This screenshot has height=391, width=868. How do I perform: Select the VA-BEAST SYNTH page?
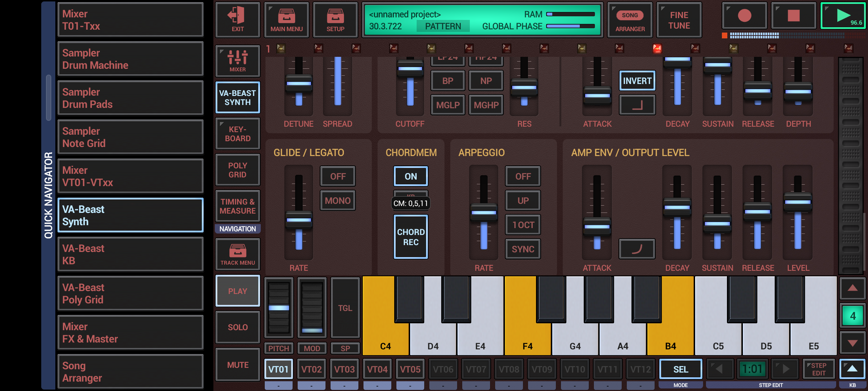click(238, 97)
